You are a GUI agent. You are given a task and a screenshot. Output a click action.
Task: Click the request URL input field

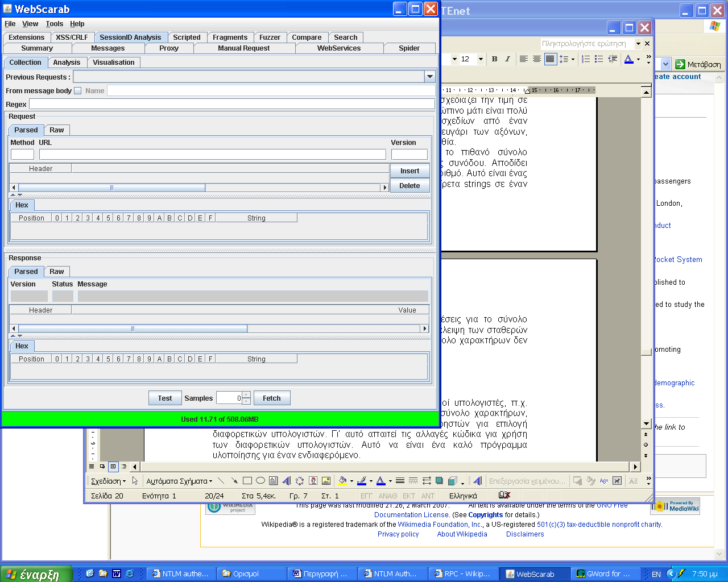213,154
